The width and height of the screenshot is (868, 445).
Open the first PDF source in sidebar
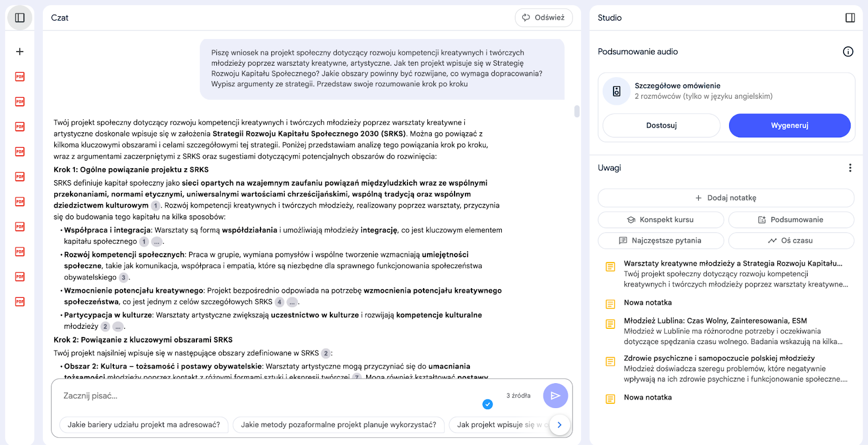[20, 77]
